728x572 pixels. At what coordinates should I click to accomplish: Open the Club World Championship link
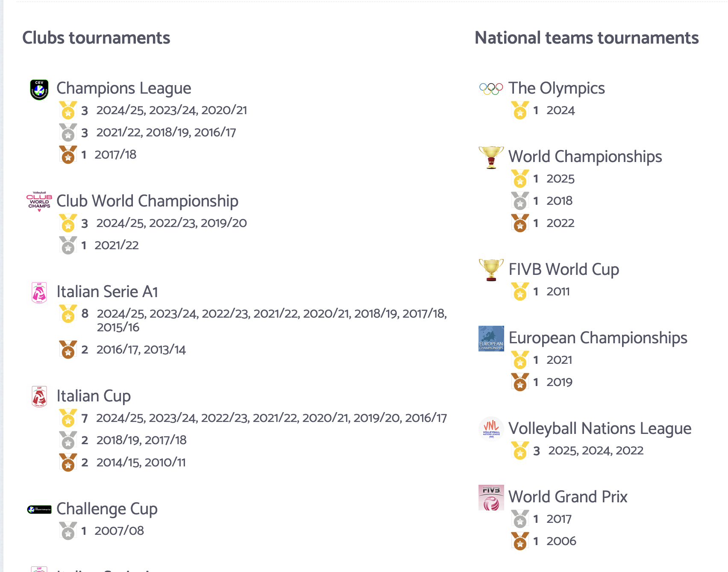[x=147, y=201]
